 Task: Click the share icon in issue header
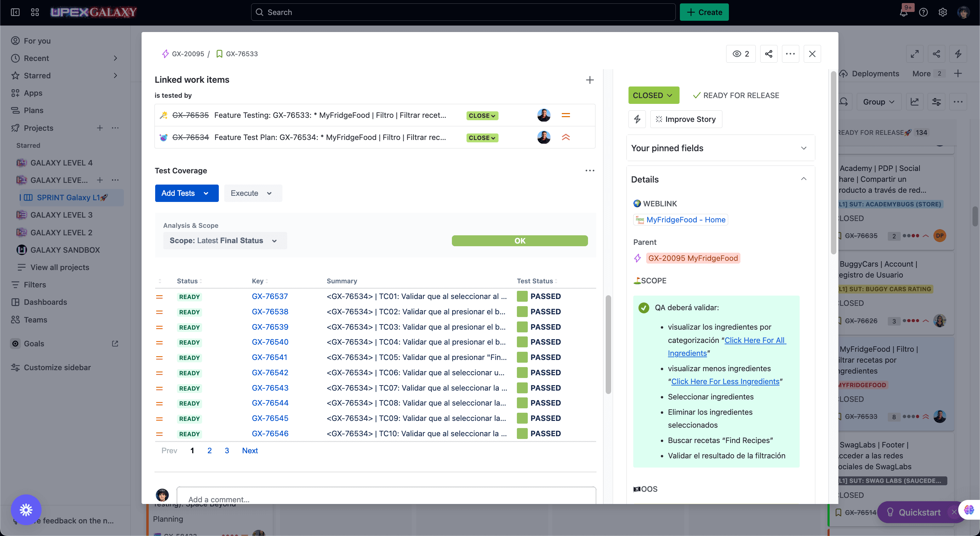[768, 54]
